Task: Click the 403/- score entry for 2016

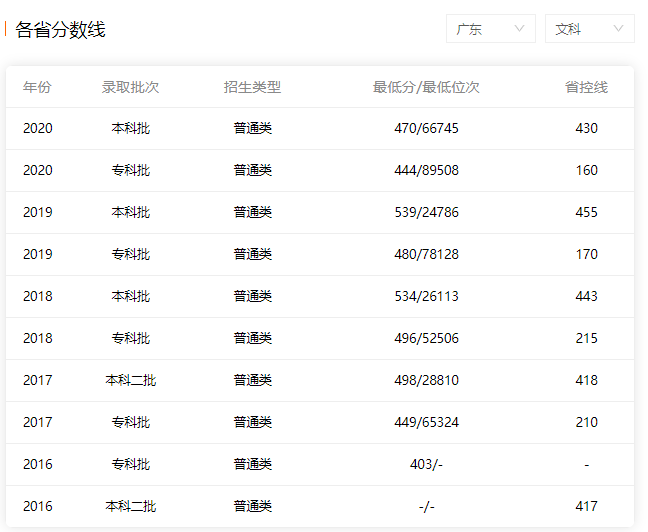Action: (426, 465)
